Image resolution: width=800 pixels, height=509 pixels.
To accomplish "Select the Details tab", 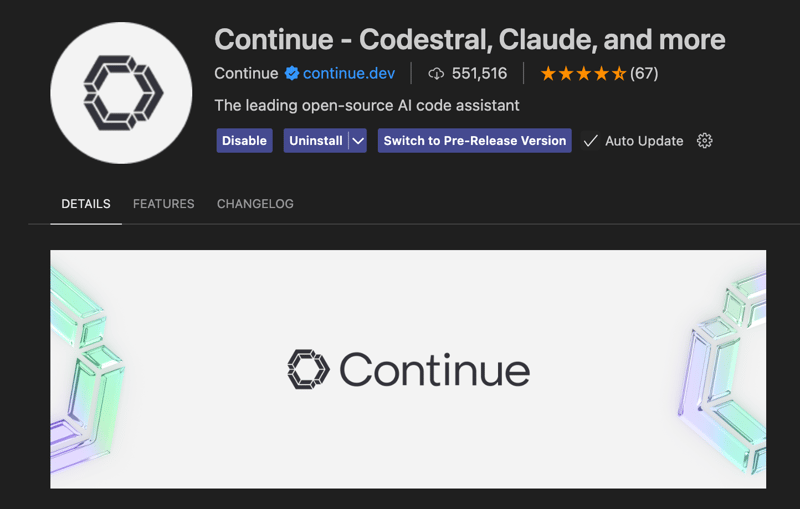I will (86, 204).
